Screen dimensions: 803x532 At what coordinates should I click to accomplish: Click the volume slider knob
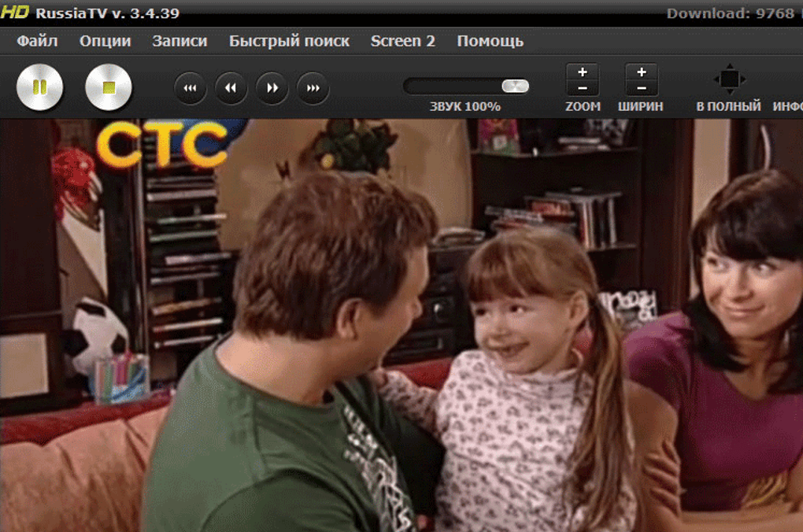click(515, 86)
